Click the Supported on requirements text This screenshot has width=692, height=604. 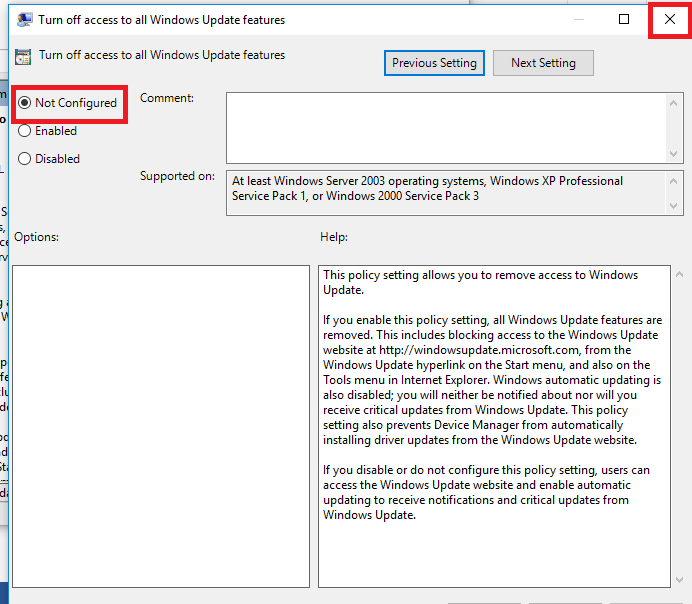428,189
